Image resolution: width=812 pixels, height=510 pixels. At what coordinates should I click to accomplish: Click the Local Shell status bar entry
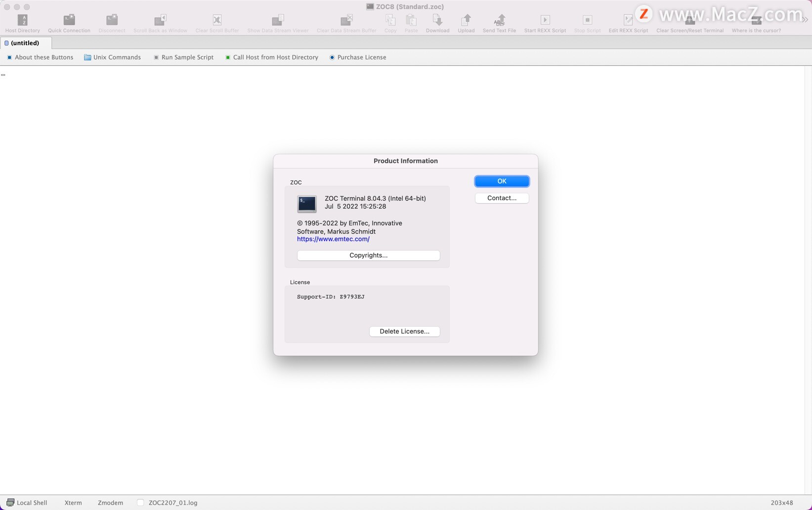pyautogui.click(x=27, y=503)
